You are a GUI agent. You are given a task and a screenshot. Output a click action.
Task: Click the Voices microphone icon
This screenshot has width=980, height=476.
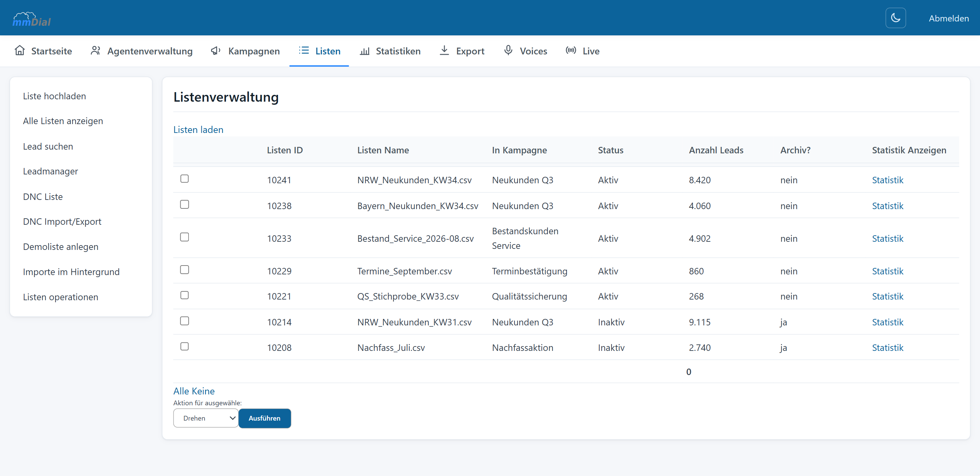point(508,50)
